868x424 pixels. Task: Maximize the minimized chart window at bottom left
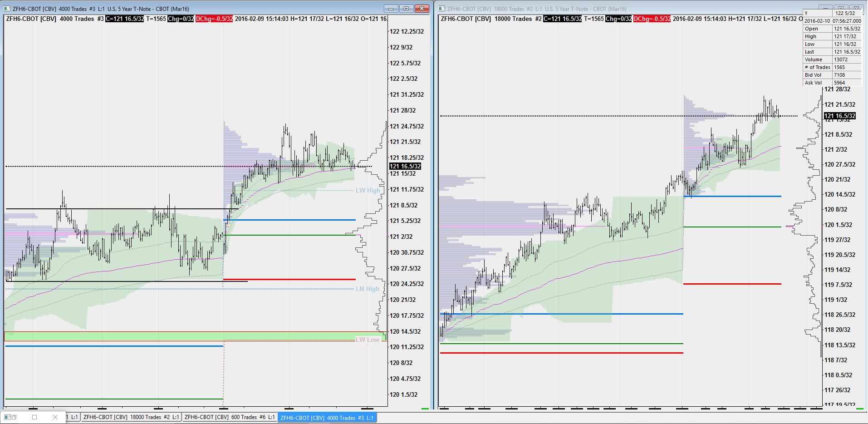(x=34, y=417)
